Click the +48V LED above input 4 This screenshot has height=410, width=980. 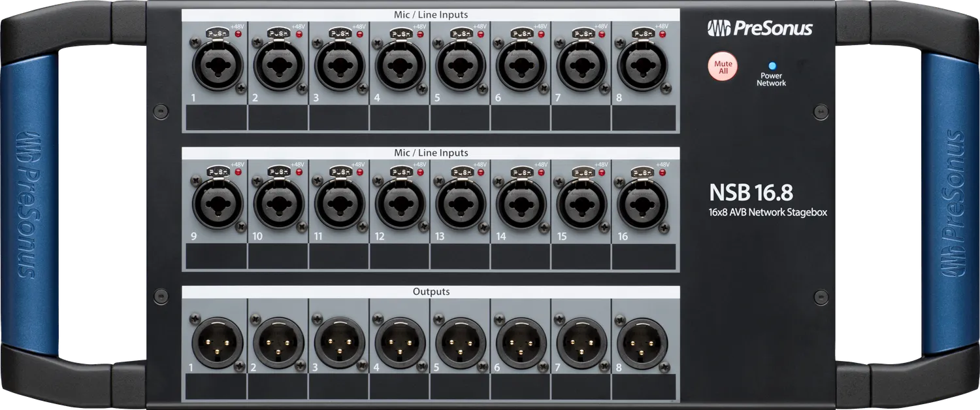(421, 33)
